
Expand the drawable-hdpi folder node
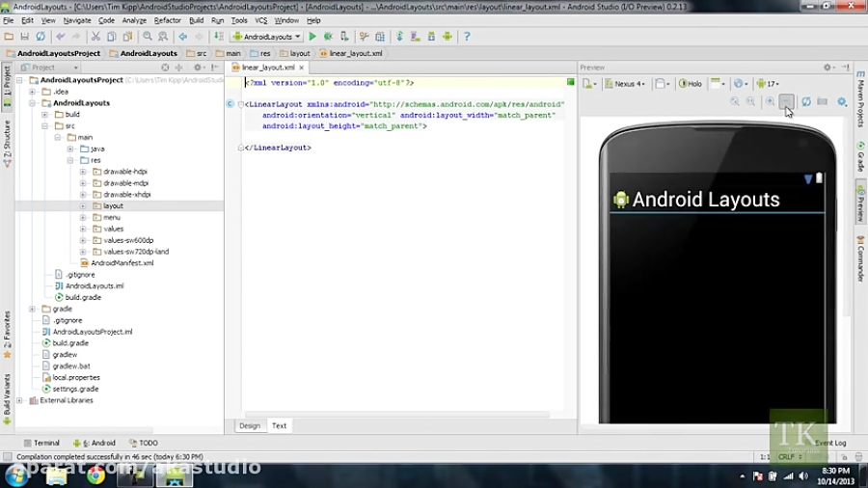coord(83,172)
